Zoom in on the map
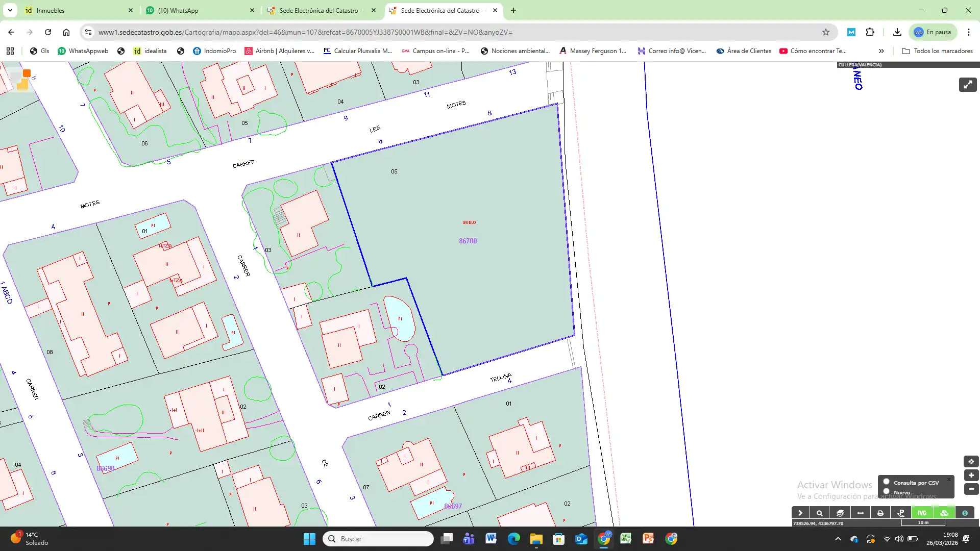This screenshot has height=551, width=980. [x=971, y=475]
